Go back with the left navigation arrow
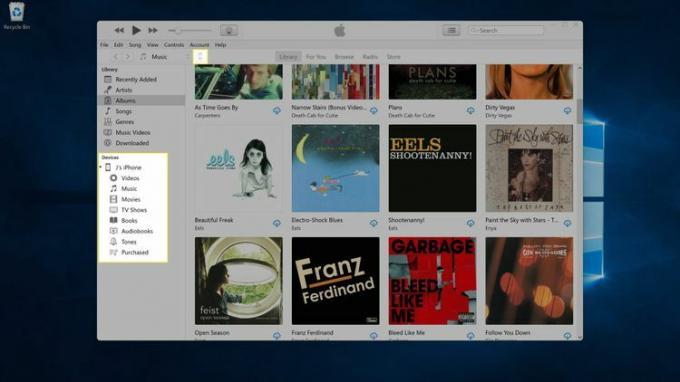 (x=116, y=57)
